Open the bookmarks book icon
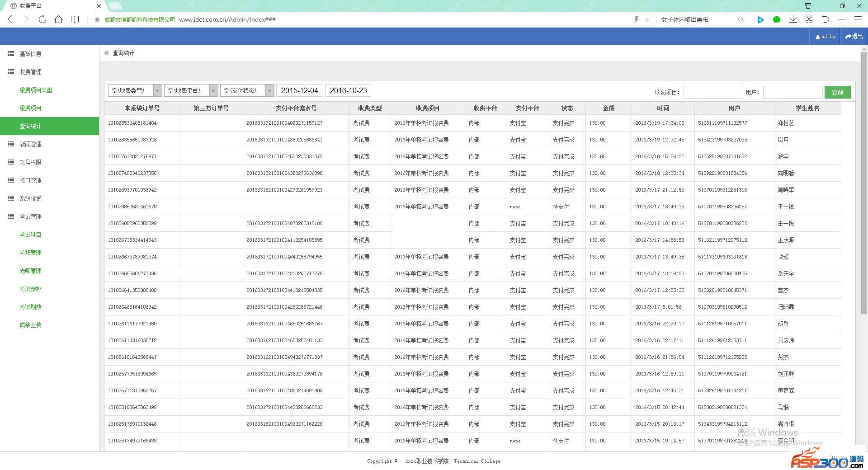The width and height of the screenshot is (868, 470). [x=75, y=19]
